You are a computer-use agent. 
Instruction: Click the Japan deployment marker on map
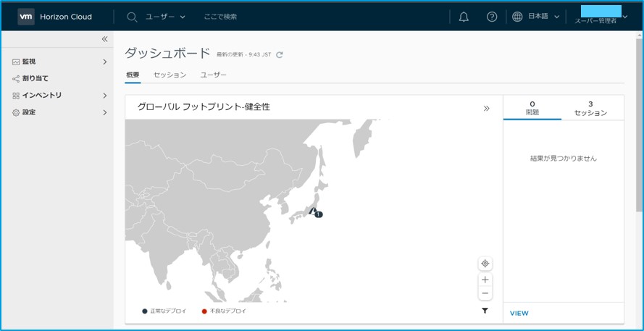click(x=314, y=211)
